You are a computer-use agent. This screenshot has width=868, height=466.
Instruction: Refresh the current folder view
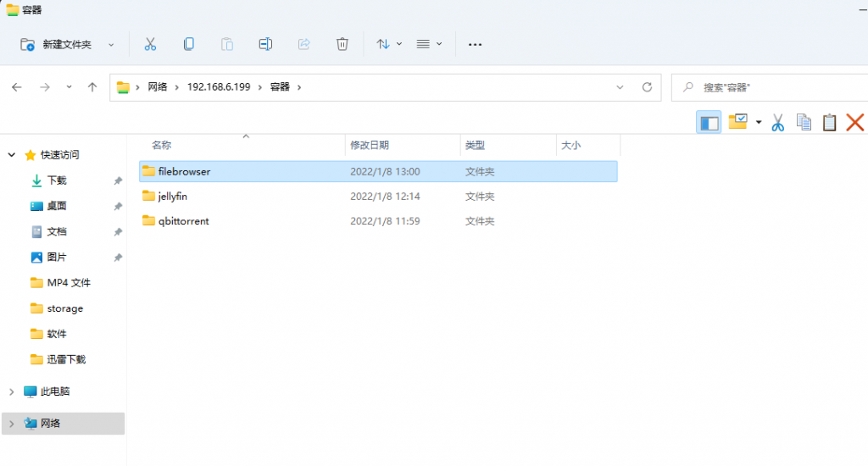647,87
